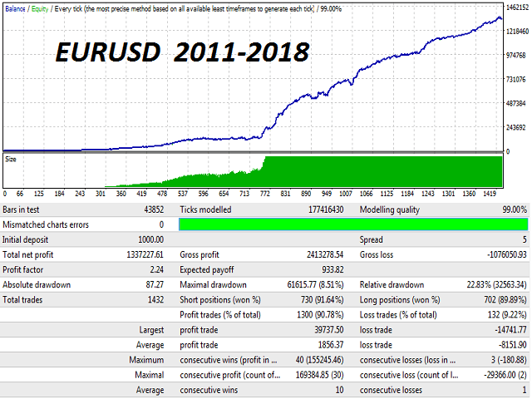Click the 772 x-axis tick label

point(265,194)
